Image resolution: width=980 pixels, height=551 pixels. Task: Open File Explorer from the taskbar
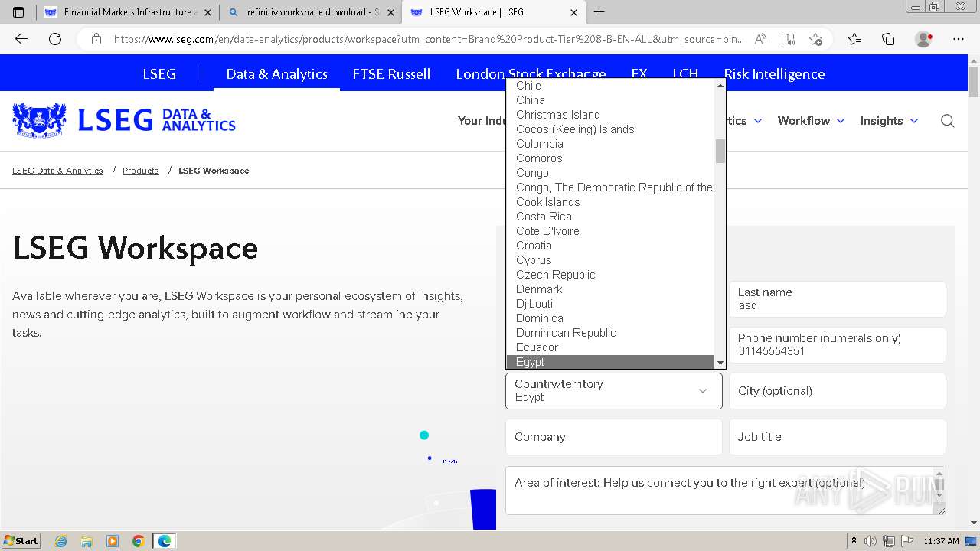[x=87, y=541]
